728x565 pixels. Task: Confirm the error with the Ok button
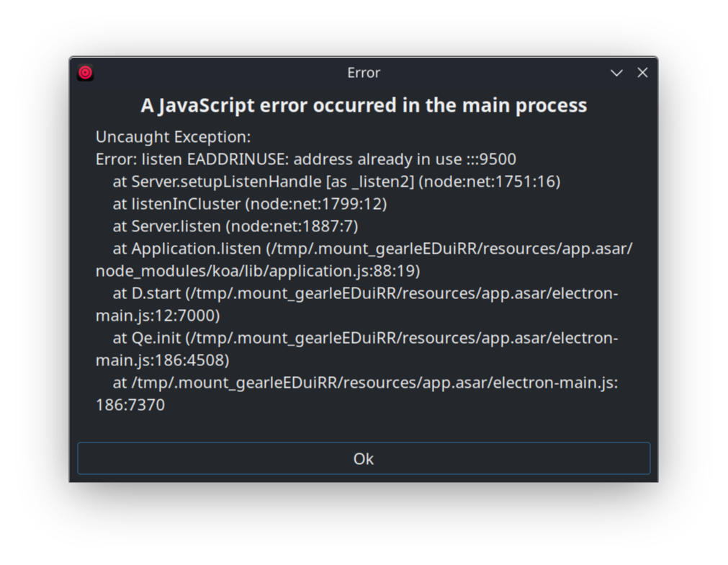(x=364, y=458)
